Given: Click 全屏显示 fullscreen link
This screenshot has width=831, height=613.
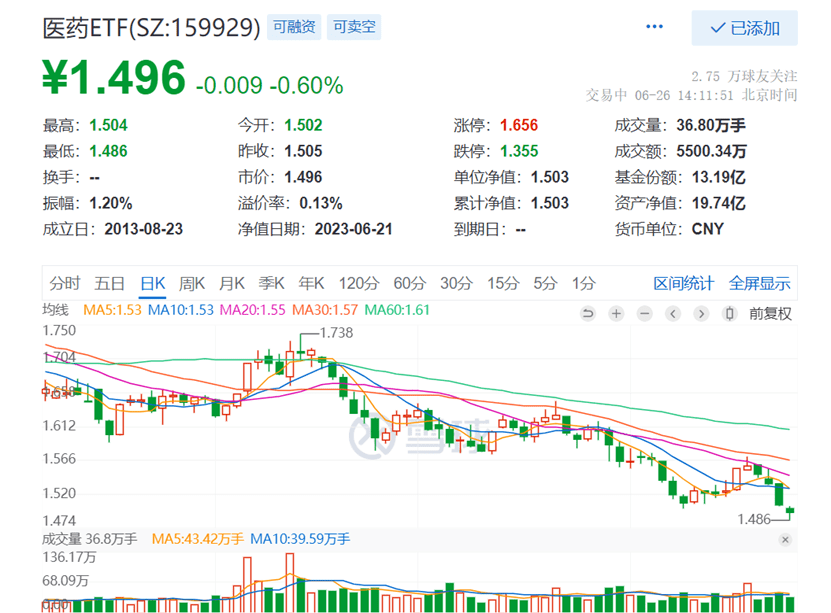Looking at the screenshot, I should [759, 283].
